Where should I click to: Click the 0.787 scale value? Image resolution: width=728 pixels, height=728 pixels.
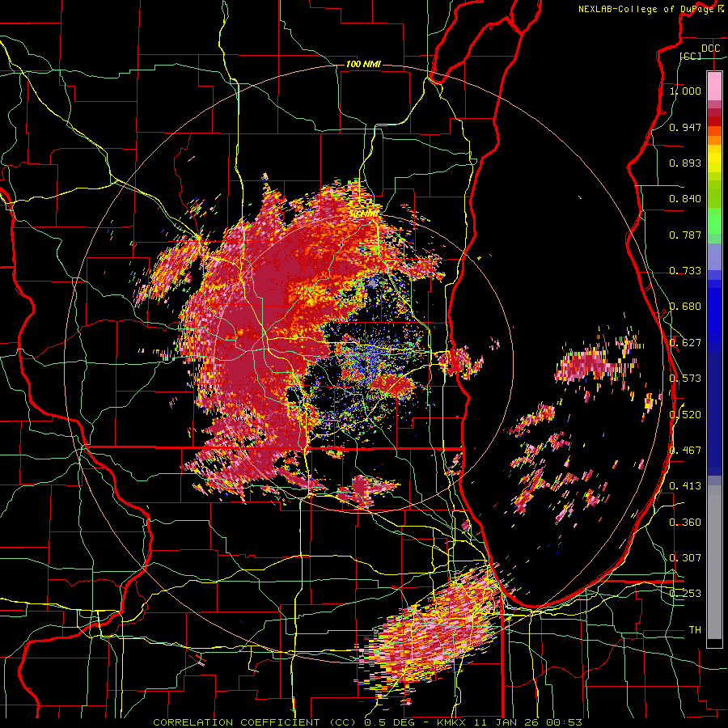point(685,235)
